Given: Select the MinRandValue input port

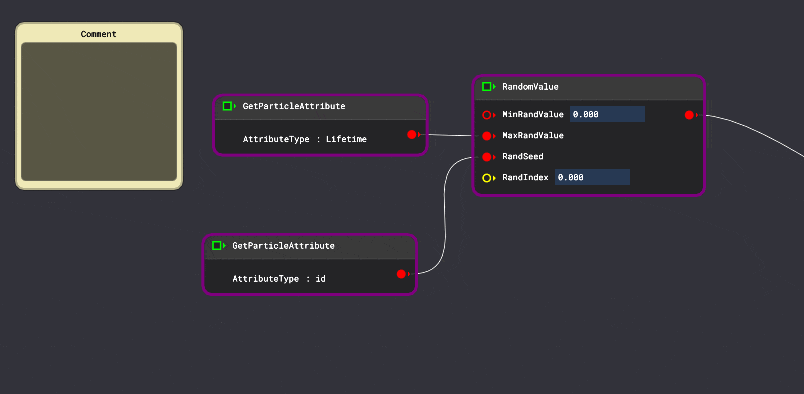Looking at the screenshot, I should coord(488,115).
